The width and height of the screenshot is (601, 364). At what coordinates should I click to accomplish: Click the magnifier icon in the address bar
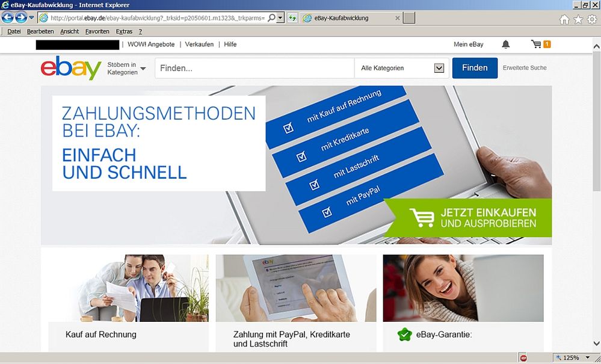(271, 17)
